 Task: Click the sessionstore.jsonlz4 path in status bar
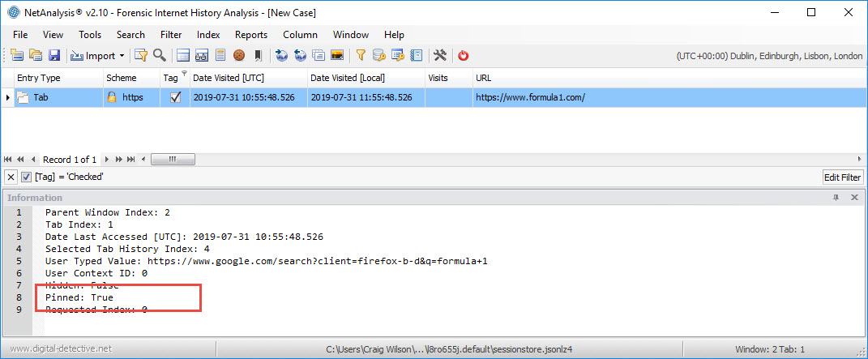pyautogui.click(x=448, y=349)
